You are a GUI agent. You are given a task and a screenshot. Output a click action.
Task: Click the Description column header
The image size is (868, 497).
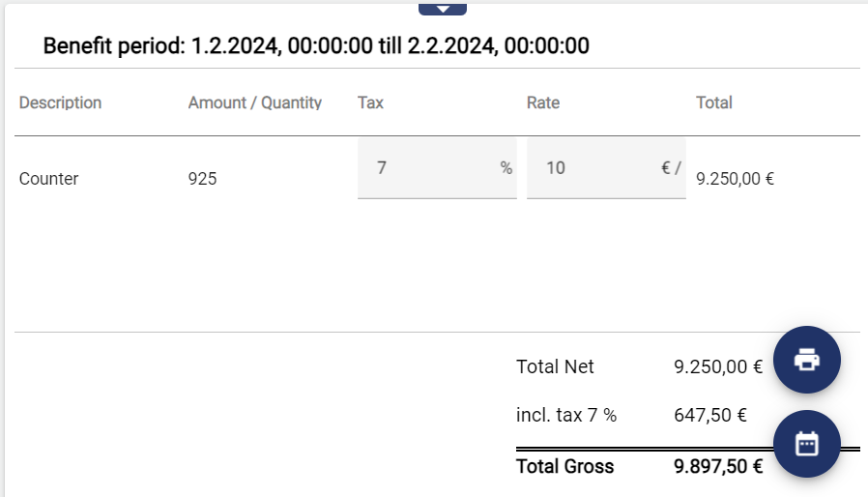point(60,102)
